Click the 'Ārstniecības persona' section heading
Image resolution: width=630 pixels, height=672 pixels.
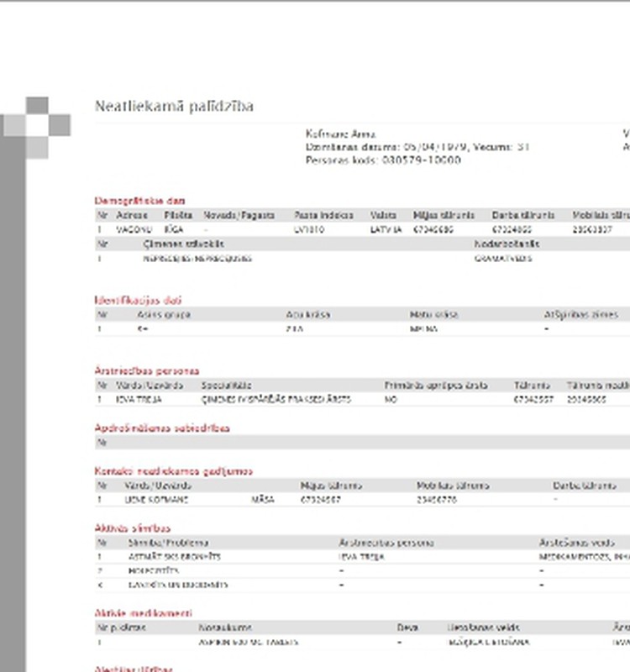point(147,370)
